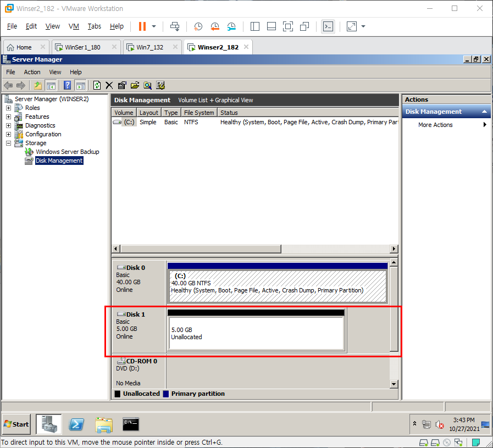Open Windows Explorer from the taskbar
This screenshot has height=448, width=493.
click(x=104, y=424)
